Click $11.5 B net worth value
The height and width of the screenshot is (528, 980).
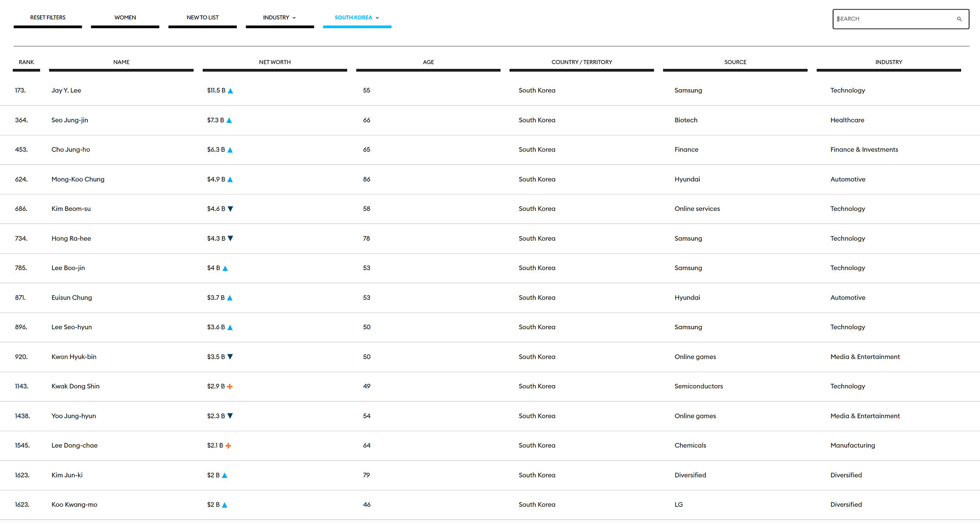(216, 90)
